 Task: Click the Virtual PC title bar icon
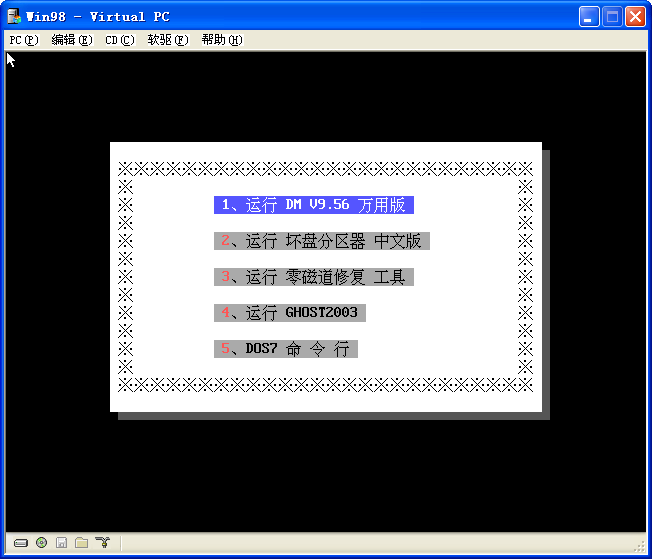point(14,16)
